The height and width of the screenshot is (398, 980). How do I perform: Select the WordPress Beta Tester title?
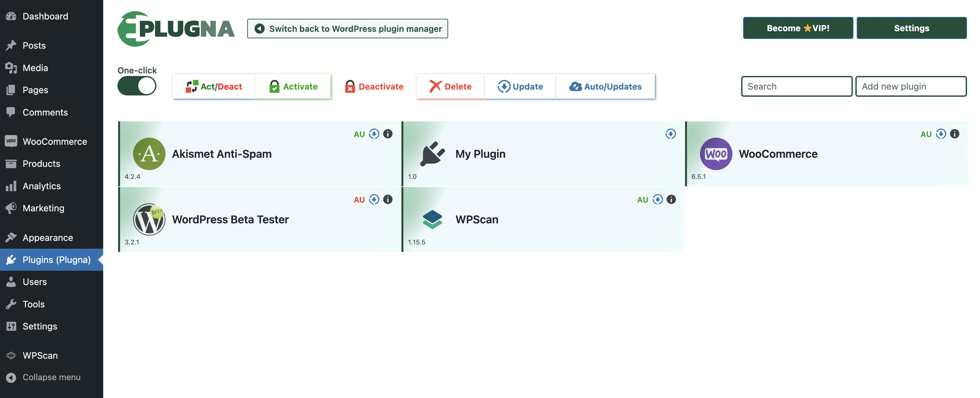pos(230,219)
